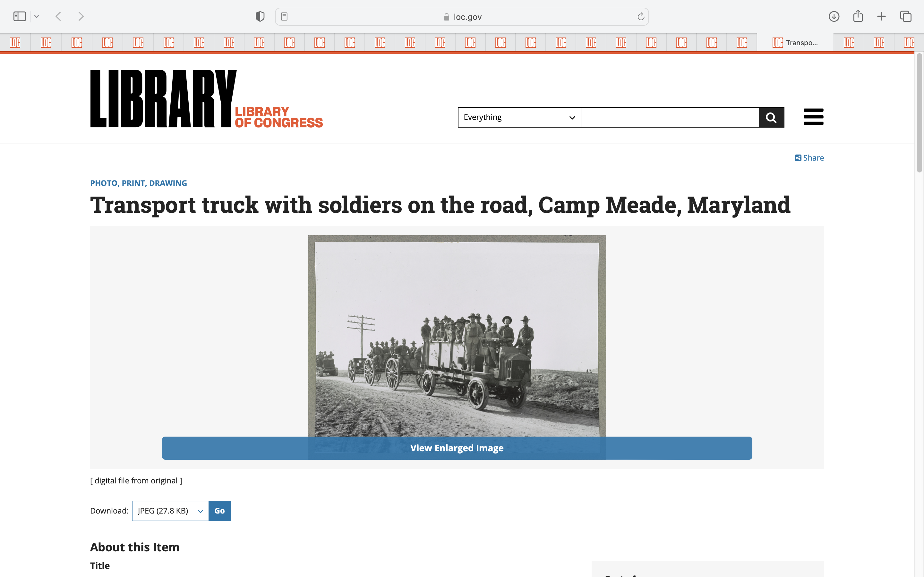Open the hamburger navigation menu

[813, 117]
